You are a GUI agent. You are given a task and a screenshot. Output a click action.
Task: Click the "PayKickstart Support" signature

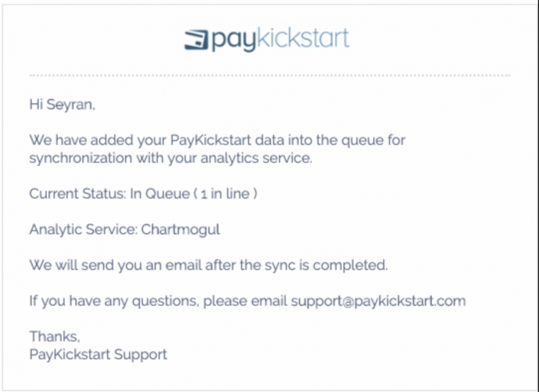click(98, 354)
